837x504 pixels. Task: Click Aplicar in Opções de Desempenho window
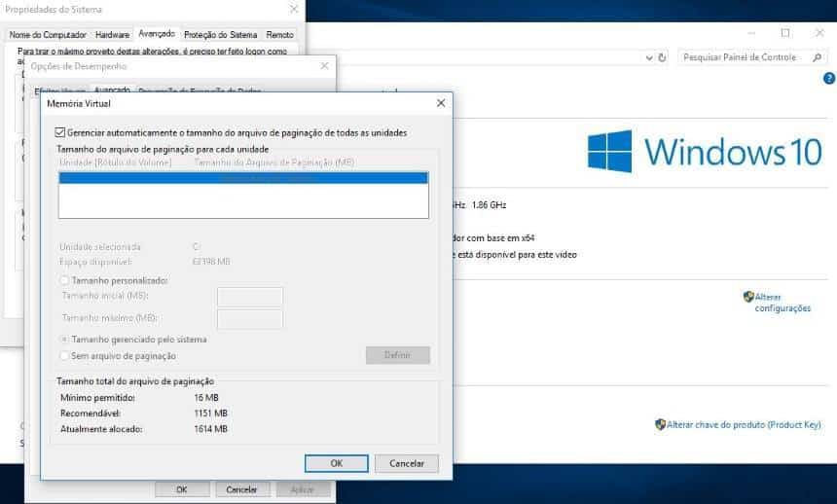[x=303, y=489]
